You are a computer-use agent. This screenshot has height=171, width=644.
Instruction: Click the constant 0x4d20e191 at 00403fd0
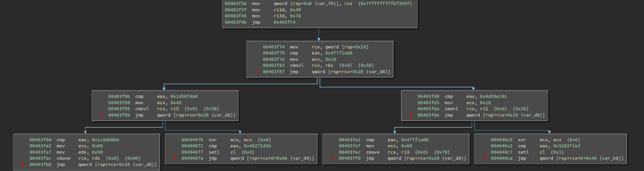point(493,97)
